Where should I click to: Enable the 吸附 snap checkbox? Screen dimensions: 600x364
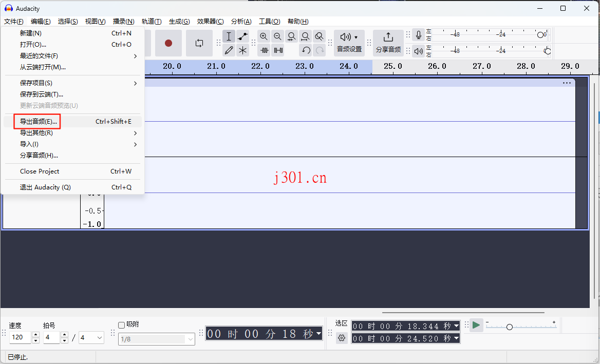point(122,325)
